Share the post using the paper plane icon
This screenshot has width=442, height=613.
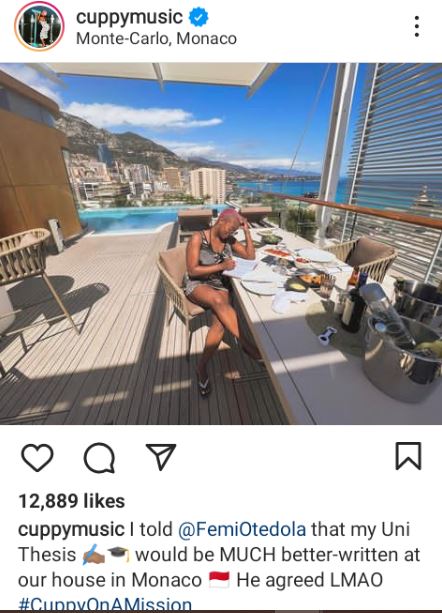tap(161, 456)
